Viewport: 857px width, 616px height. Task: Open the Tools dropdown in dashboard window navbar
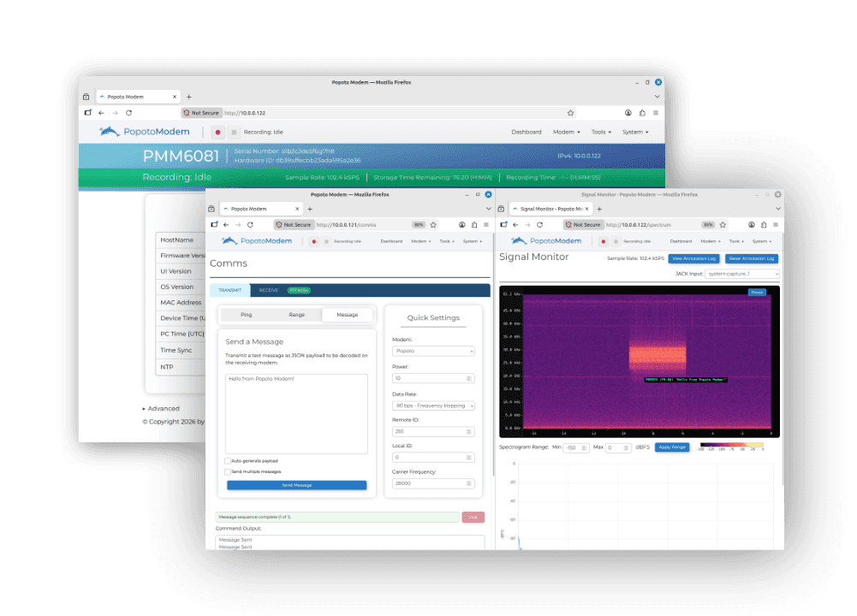click(x=601, y=132)
